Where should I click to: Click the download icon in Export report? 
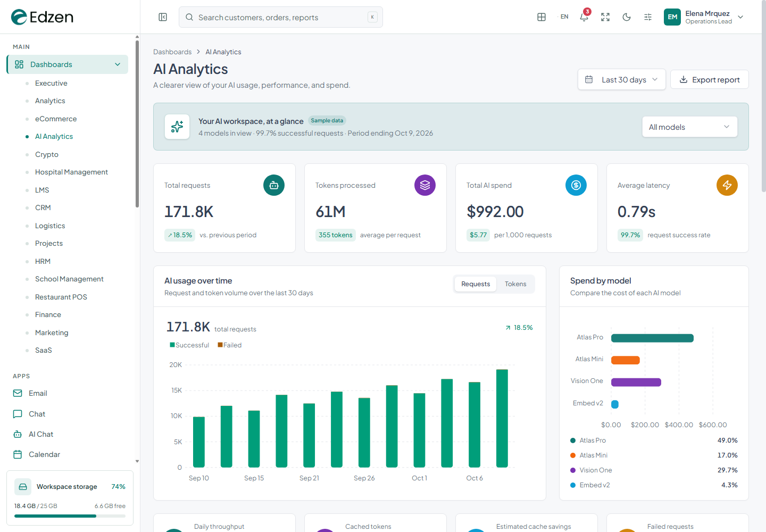tap(684, 79)
